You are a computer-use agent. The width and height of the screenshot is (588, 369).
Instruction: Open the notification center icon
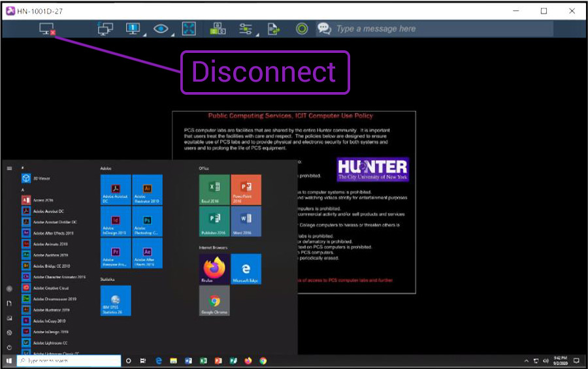[x=576, y=361]
